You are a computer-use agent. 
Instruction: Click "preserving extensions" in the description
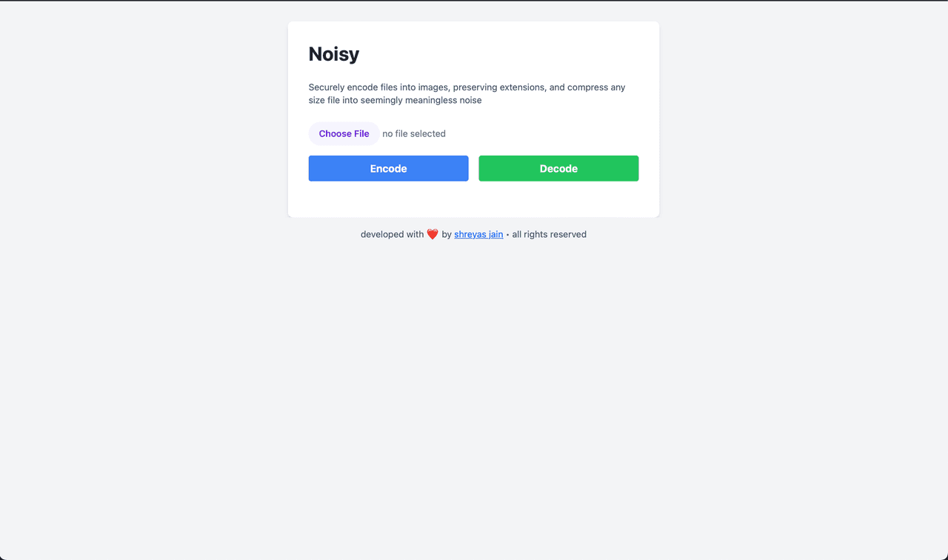499,87
